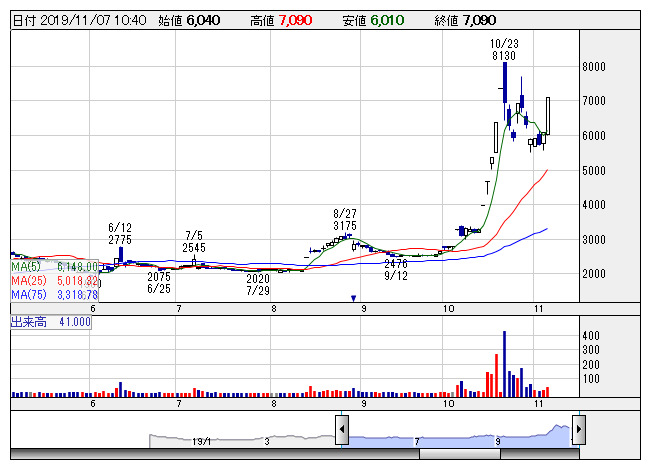Click the 6/12 candlestick labeled 2775
Image resolution: width=652 pixels, height=469 pixels.
120,254
